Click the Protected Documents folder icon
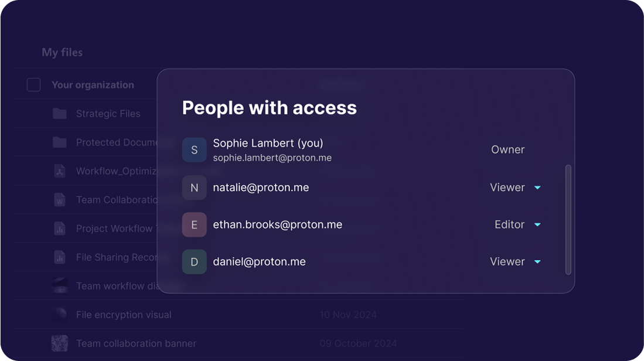Viewport: 644px width, 361px height. (x=60, y=142)
